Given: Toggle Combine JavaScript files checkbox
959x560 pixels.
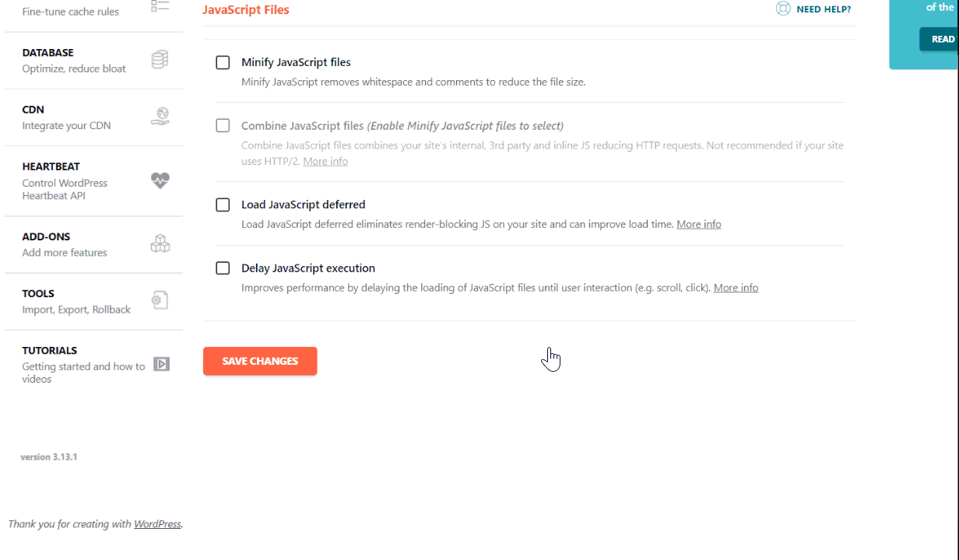Looking at the screenshot, I should (223, 126).
